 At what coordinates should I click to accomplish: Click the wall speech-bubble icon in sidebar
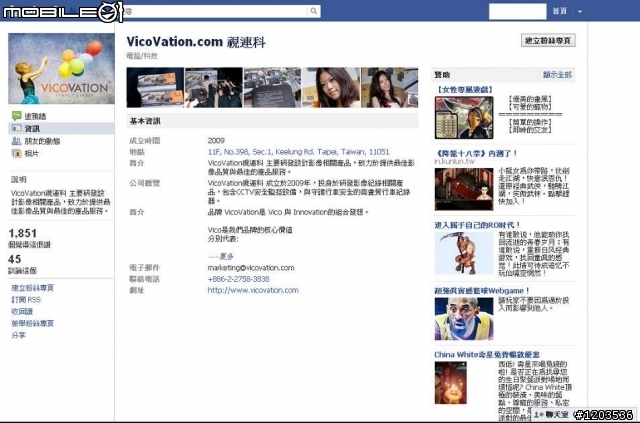tap(16, 116)
